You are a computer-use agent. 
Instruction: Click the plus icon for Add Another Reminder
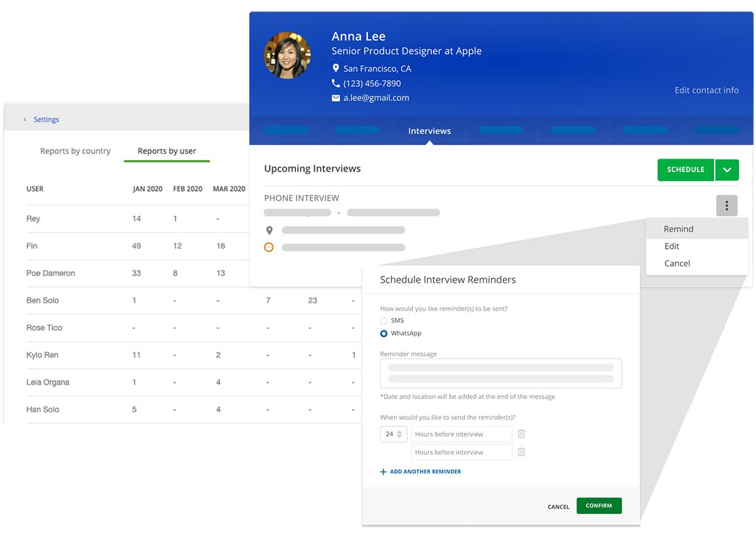pos(383,472)
